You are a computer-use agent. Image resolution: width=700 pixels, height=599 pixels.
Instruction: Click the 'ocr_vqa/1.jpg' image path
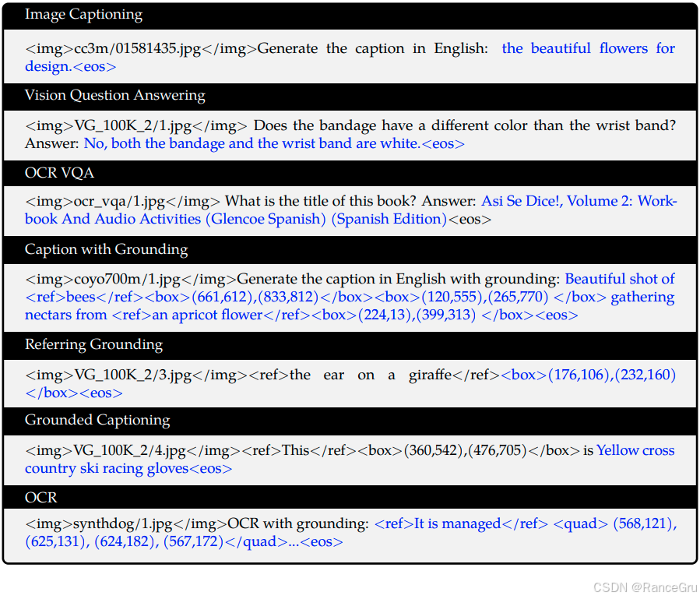click(x=119, y=202)
